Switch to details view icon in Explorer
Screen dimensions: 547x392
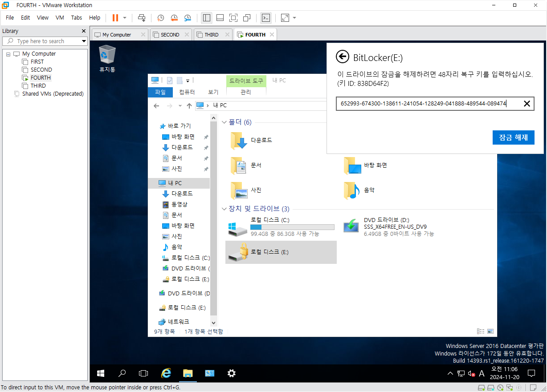coord(481,331)
